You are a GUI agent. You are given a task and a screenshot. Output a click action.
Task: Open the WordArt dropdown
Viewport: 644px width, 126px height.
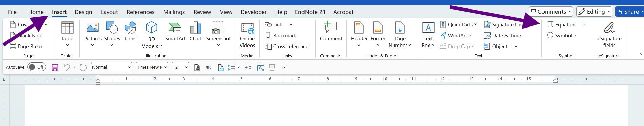(456, 35)
